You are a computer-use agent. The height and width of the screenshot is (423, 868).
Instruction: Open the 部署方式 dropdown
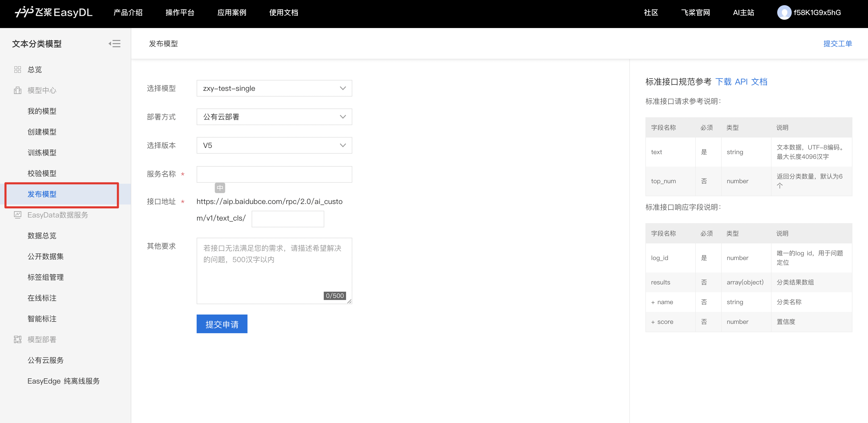pos(274,117)
